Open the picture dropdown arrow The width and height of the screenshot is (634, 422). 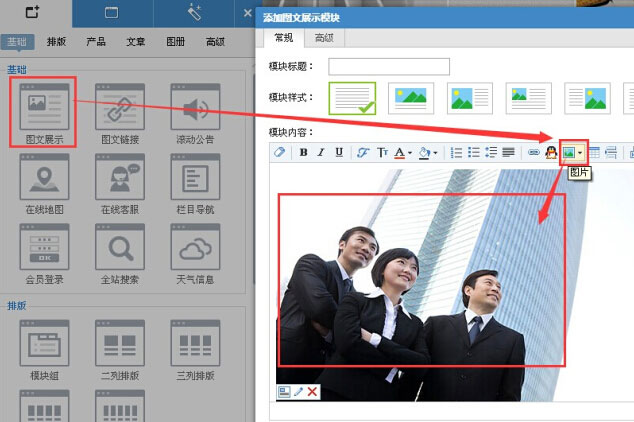(580, 153)
